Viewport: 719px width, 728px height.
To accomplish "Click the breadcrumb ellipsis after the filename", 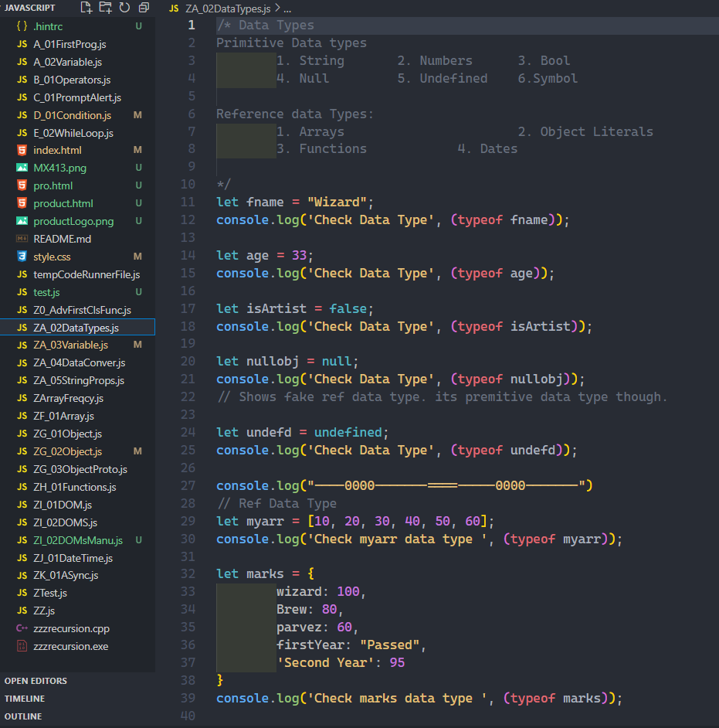I will 287,9.
